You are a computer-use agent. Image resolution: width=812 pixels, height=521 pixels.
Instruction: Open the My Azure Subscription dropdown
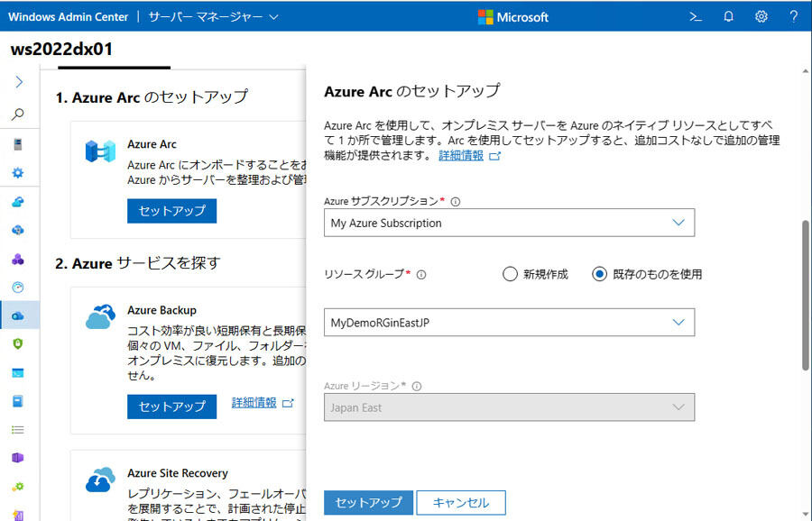click(x=509, y=223)
